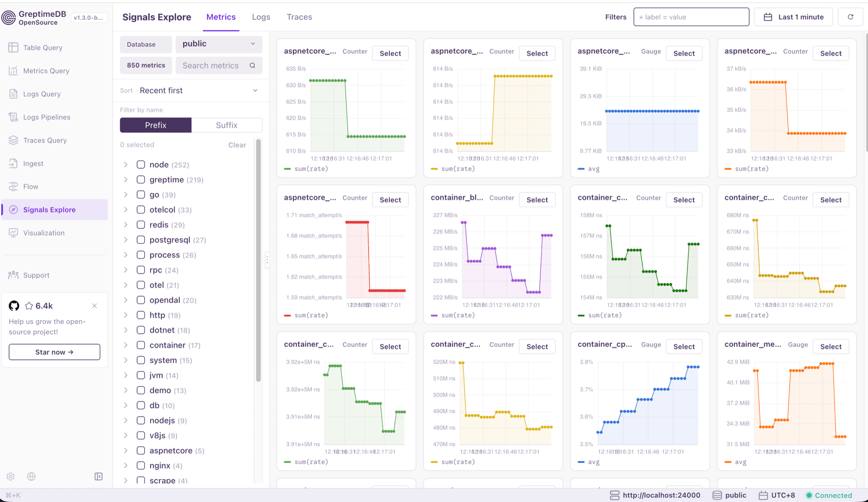The width and height of the screenshot is (868, 502).
Task: Open Signals Explore menu item
Action: (55, 210)
